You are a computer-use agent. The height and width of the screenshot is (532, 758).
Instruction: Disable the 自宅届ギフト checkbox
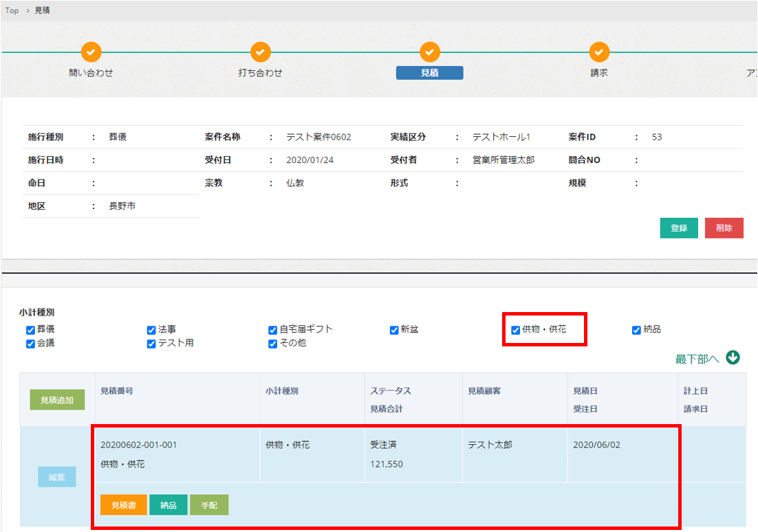click(272, 330)
